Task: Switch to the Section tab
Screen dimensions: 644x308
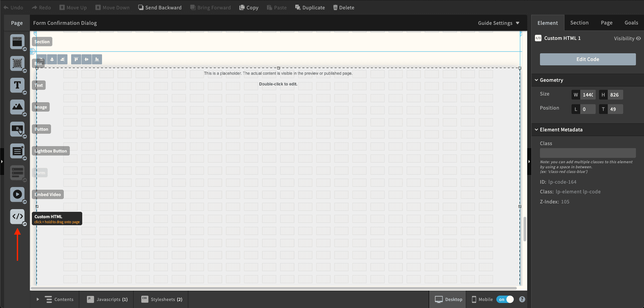Action: tap(579, 22)
